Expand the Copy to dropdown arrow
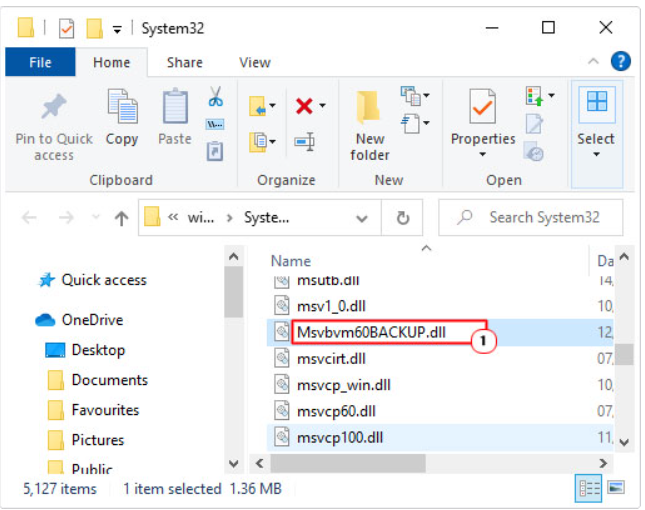The height and width of the screenshot is (510, 645). [272, 142]
